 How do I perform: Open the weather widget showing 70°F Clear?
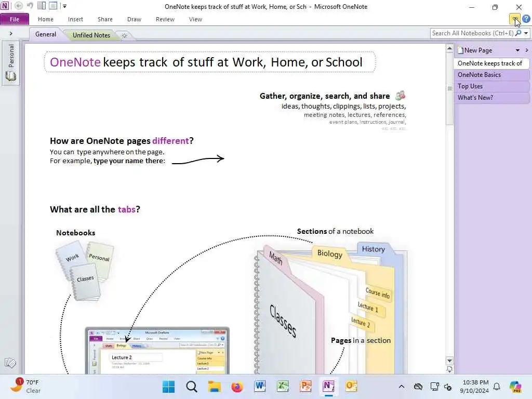pos(25,387)
